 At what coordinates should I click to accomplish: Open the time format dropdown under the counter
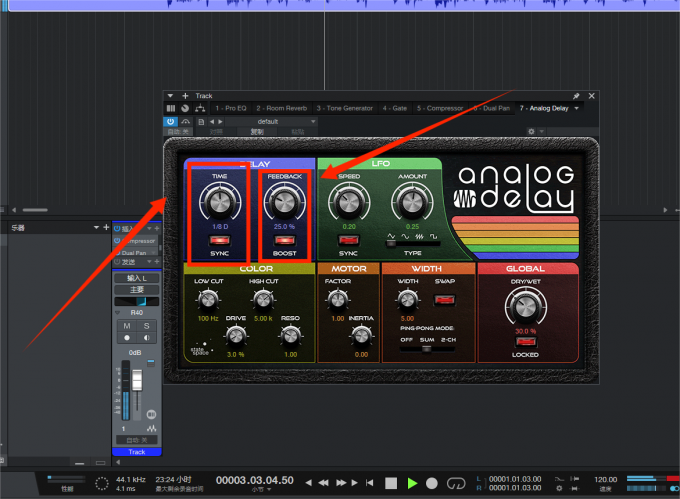(x=269, y=490)
